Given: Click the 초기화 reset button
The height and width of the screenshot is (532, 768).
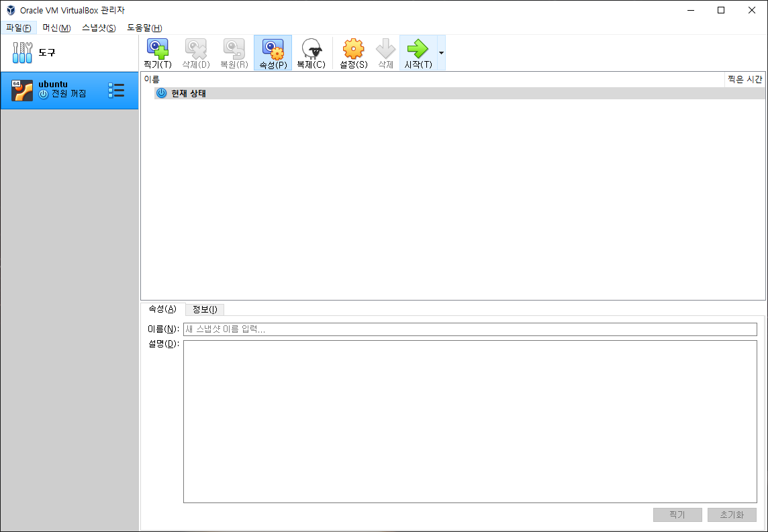Looking at the screenshot, I should click(x=732, y=515).
